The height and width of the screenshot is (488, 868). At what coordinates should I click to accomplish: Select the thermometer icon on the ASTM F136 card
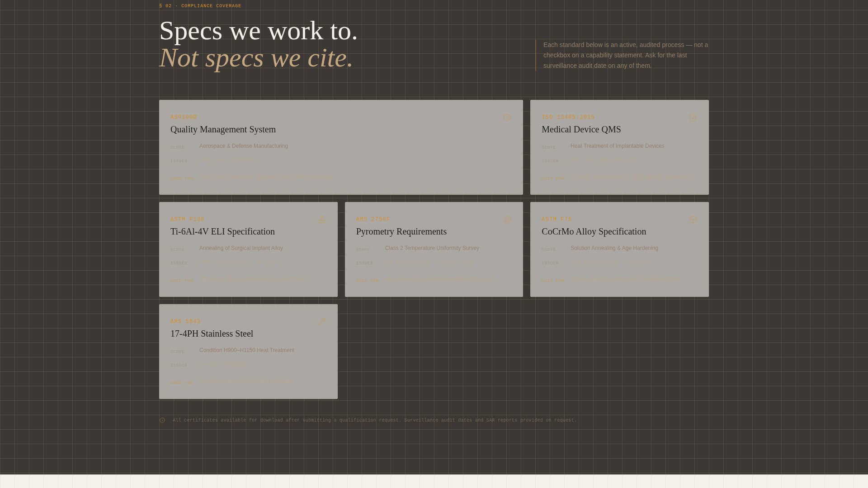[x=321, y=220]
